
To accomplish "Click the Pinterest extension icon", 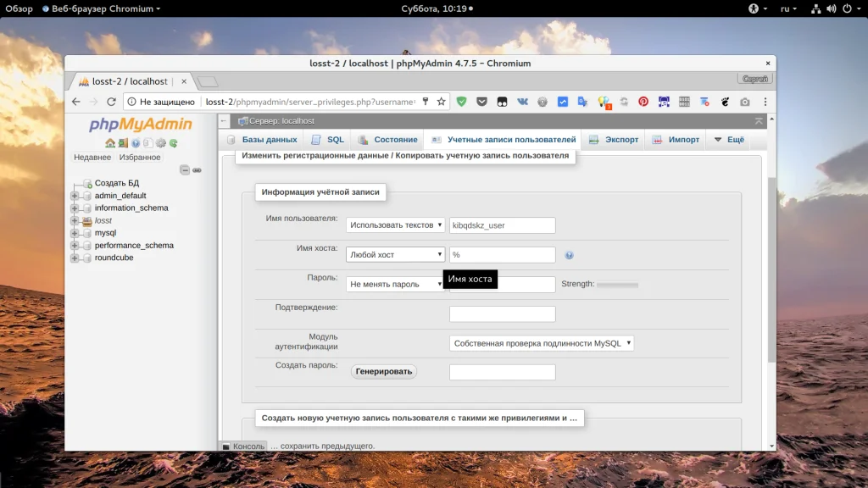I will 643,102.
